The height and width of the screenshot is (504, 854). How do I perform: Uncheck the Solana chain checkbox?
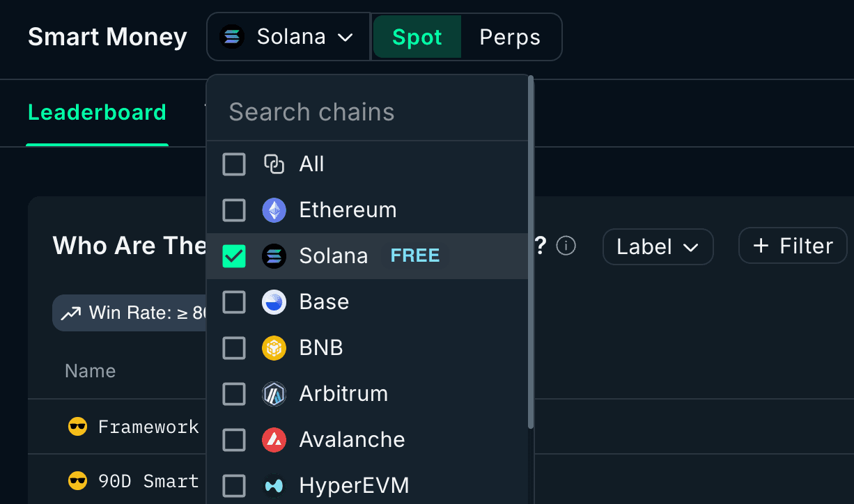point(234,256)
